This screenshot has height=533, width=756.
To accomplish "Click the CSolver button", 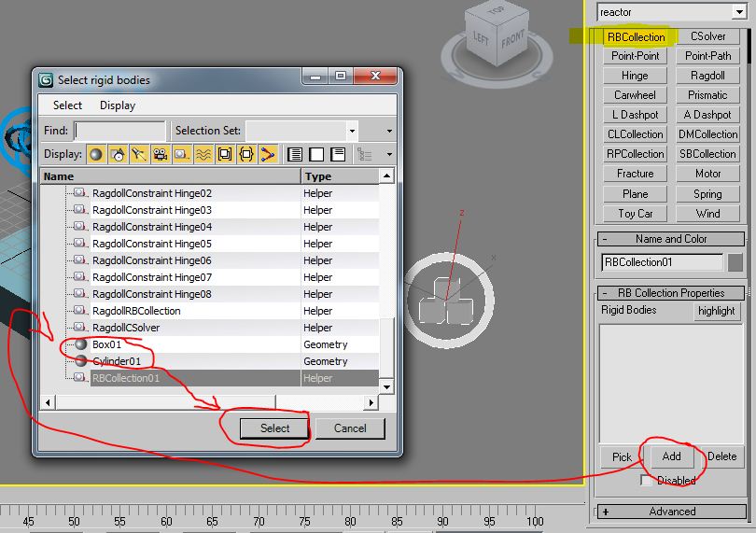I will tap(707, 36).
